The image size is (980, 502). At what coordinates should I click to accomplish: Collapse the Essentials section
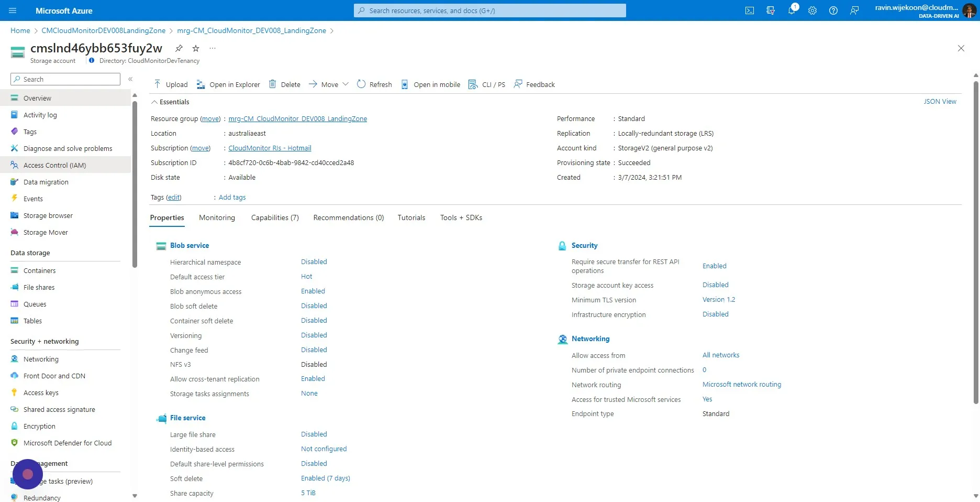170,102
